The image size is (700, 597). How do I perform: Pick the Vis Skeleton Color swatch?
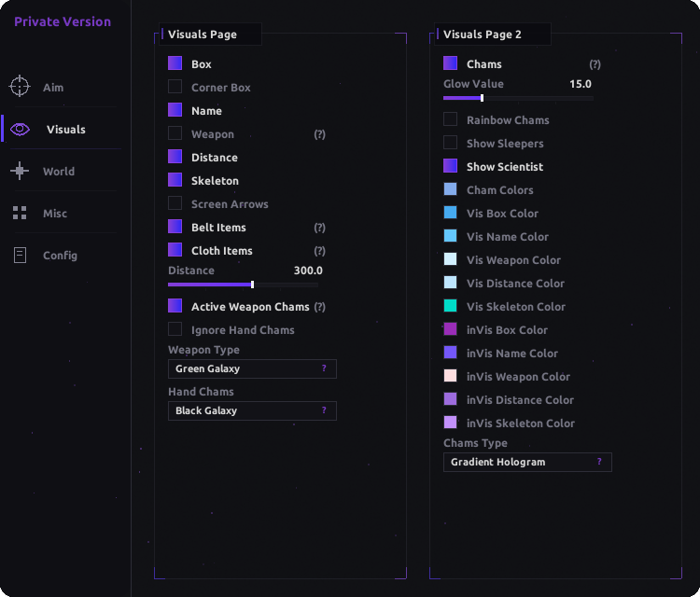click(450, 306)
